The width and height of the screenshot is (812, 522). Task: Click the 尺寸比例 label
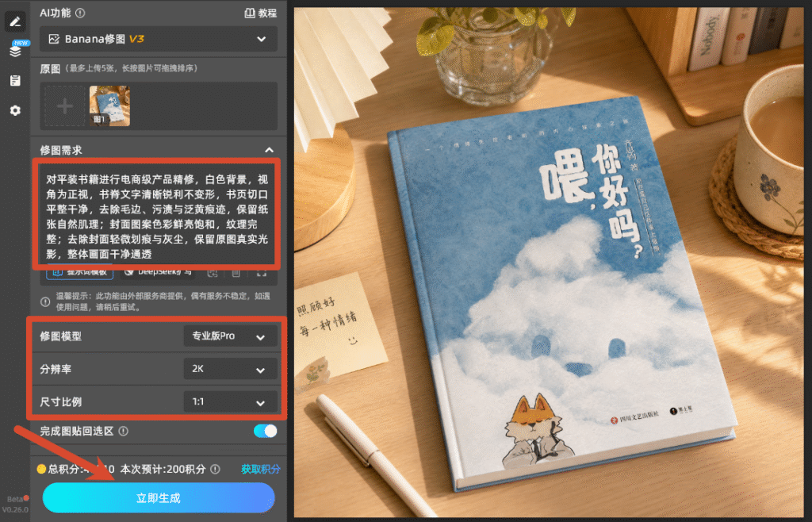[x=60, y=402]
